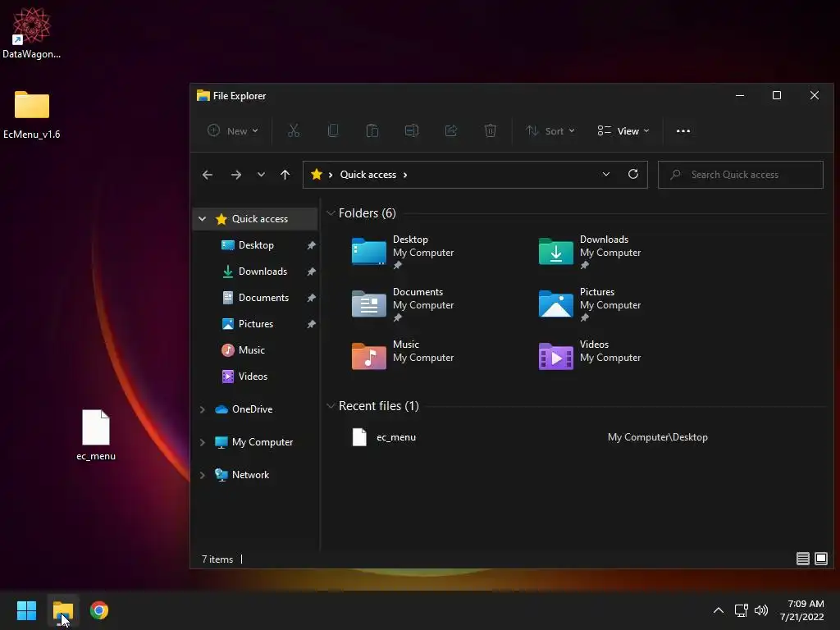
Task: Select Quick access in navigation pane
Action: point(260,219)
